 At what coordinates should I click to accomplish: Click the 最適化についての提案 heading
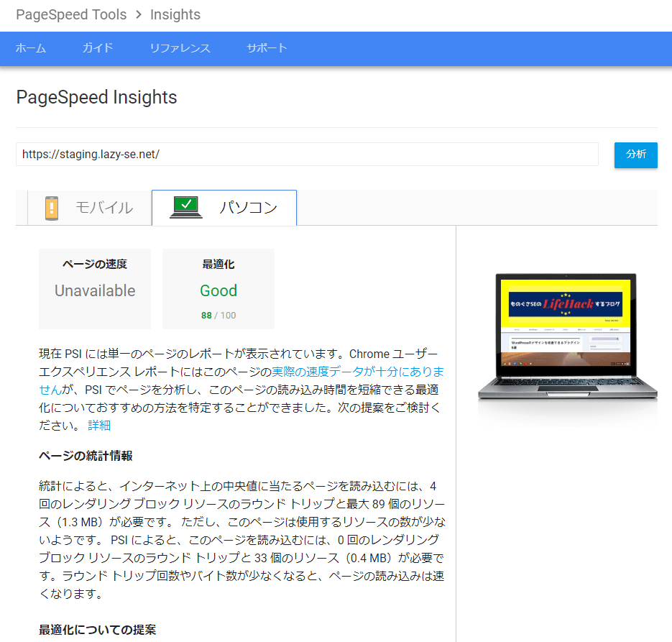[x=97, y=630]
